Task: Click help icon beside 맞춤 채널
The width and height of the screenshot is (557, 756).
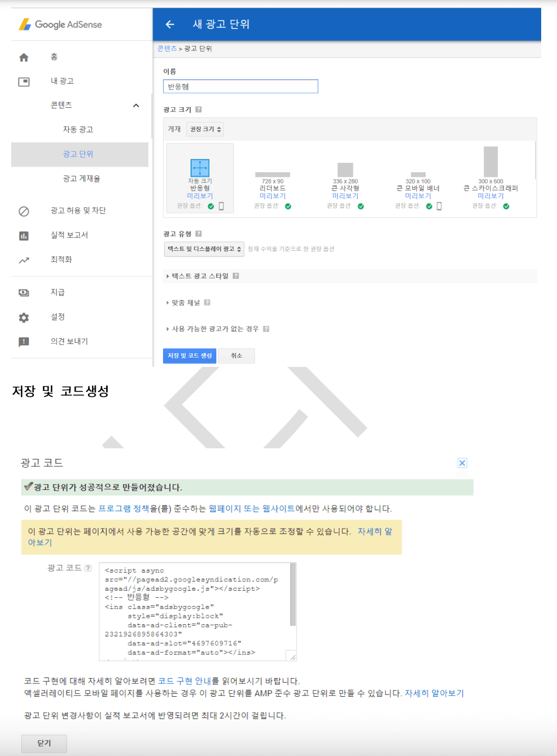Action: 207,302
